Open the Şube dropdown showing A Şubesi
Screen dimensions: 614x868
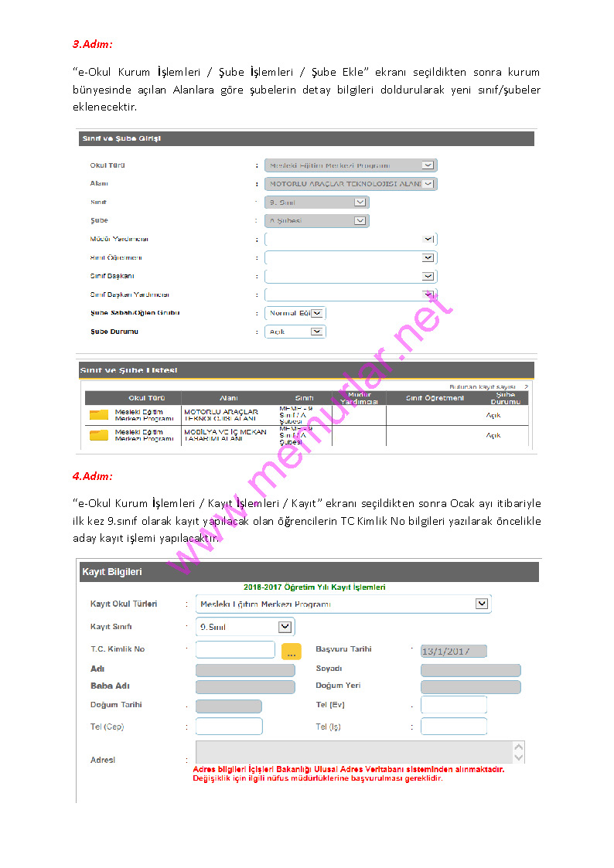[x=317, y=220]
